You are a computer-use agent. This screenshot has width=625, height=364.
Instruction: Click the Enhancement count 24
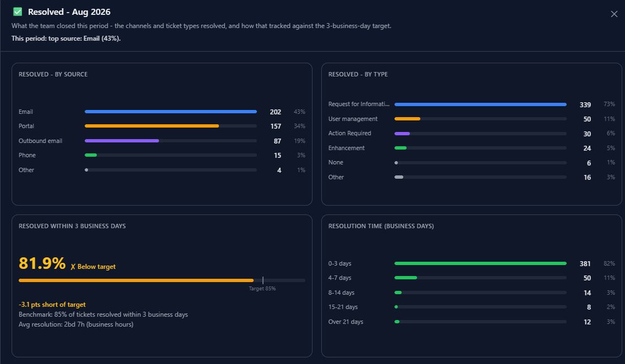click(587, 148)
